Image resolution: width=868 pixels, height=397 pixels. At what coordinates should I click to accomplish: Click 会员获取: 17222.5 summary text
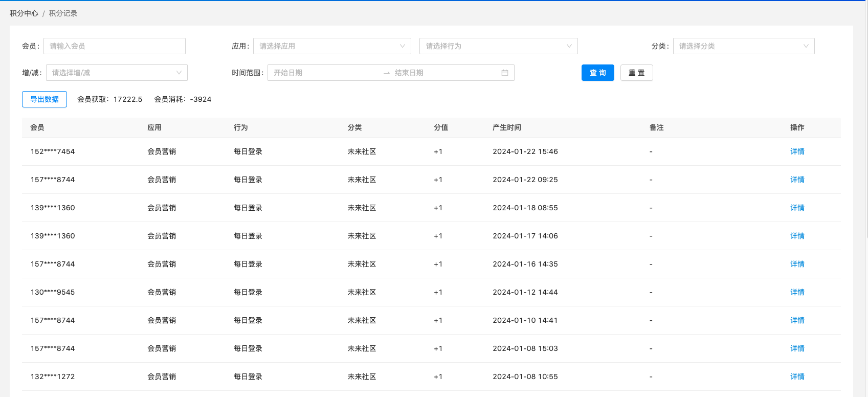point(109,99)
